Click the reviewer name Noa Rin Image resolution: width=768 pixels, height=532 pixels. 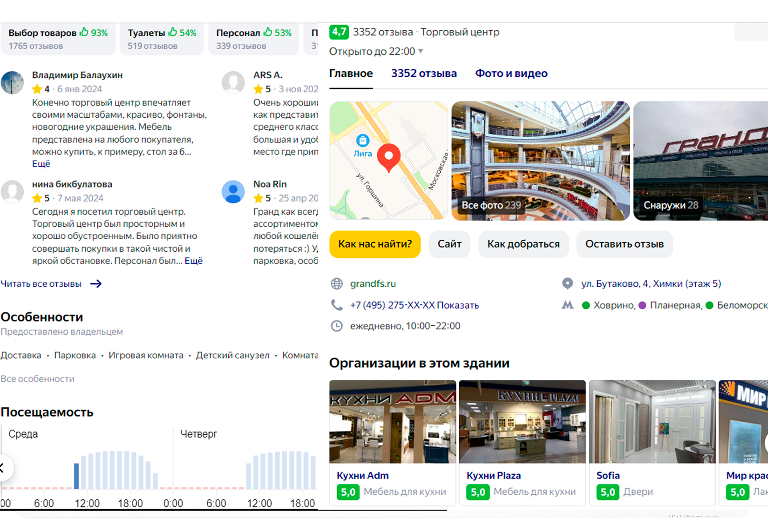click(x=270, y=184)
